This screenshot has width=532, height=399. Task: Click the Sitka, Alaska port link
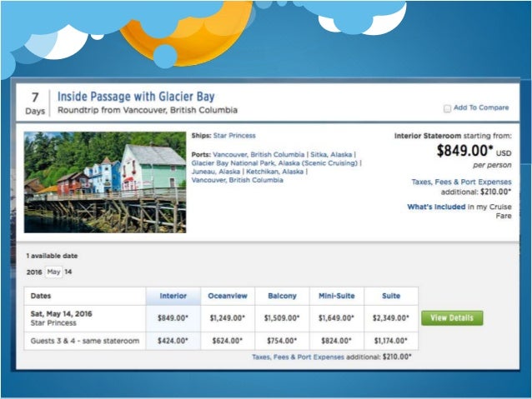330,155
